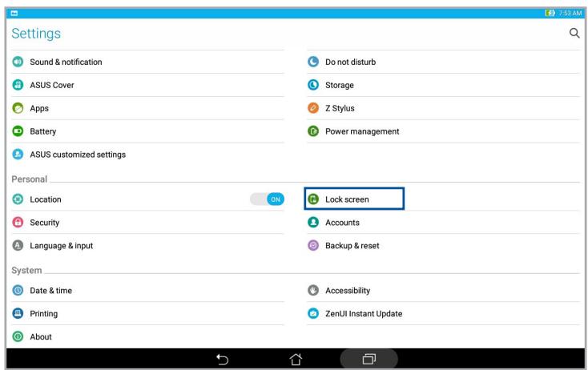Click the green Apps icon
The image size is (588, 370).
coord(18,108)
